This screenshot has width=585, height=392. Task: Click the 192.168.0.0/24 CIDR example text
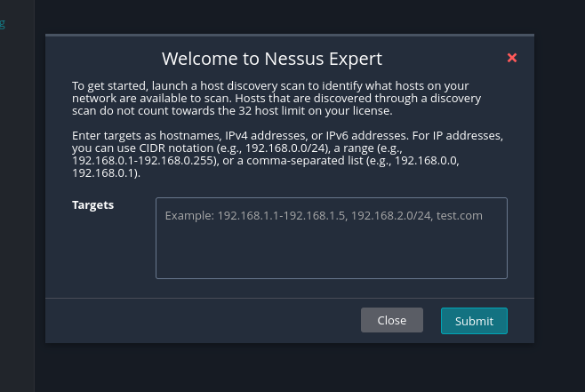click(x=285, y=148)
